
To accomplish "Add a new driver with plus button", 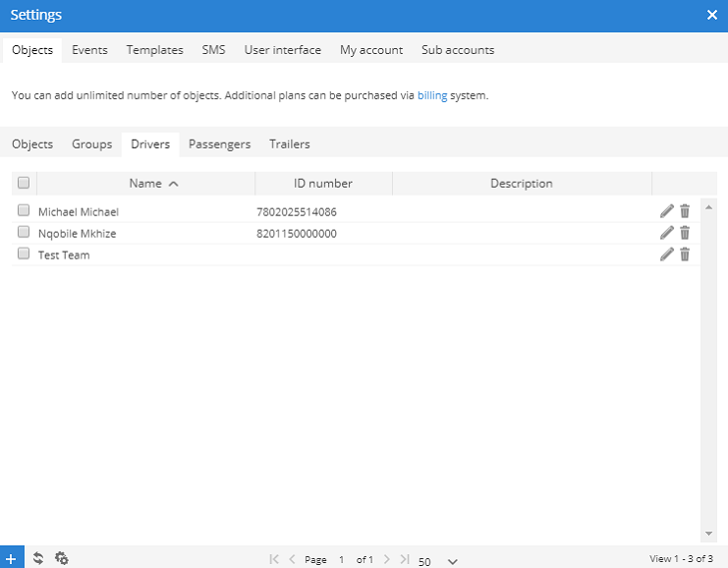I will 11,558.
